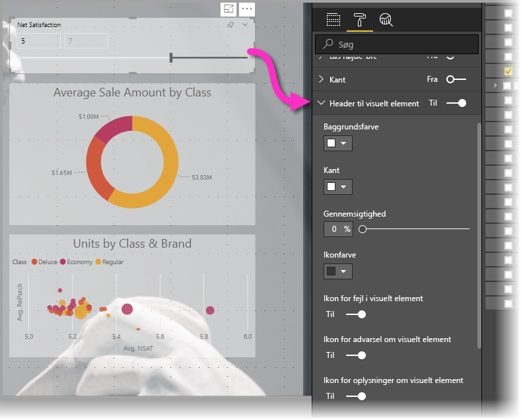521x420 pixels.
Task: Toggle Ikon for fejl i visuelt element
Action: [356, 314]
